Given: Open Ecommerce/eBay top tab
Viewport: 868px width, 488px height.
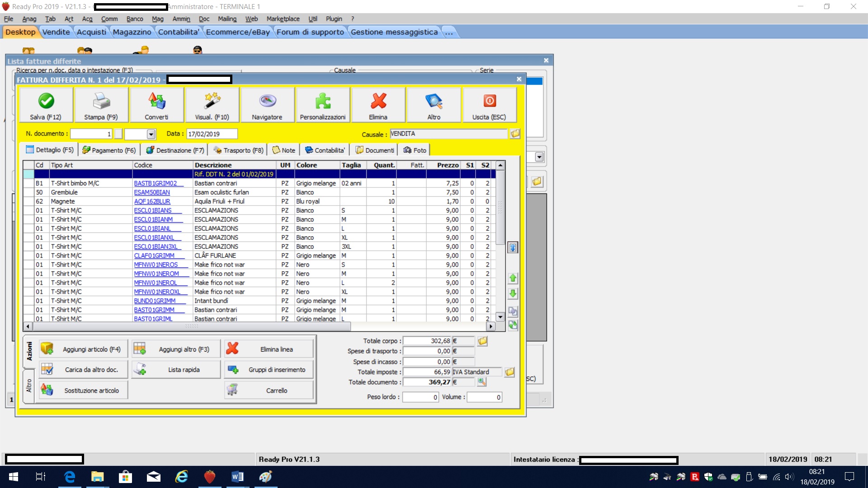Looking at the screenshot, I should pos(238,32).
